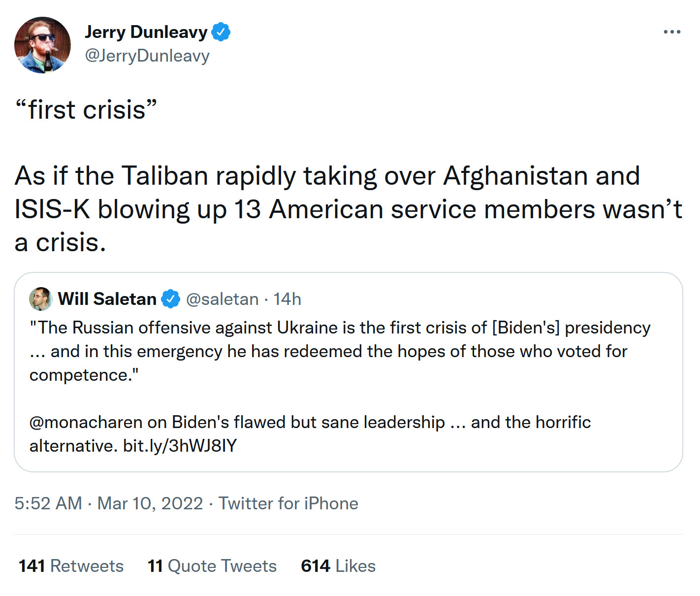Viewport: 700px width, 596px height.
Task: Show the 11 Quote Tweets
Action: click(x=212, y=566)
